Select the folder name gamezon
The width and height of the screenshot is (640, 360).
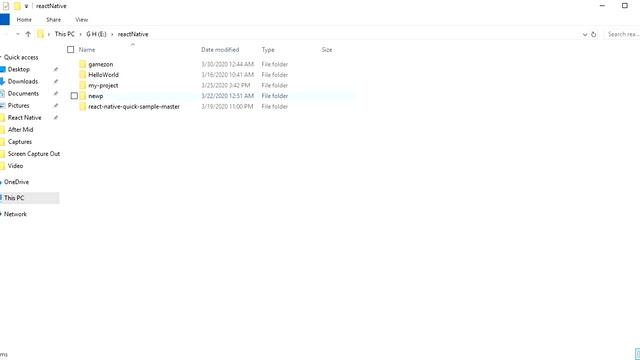[x=101, y=64]
